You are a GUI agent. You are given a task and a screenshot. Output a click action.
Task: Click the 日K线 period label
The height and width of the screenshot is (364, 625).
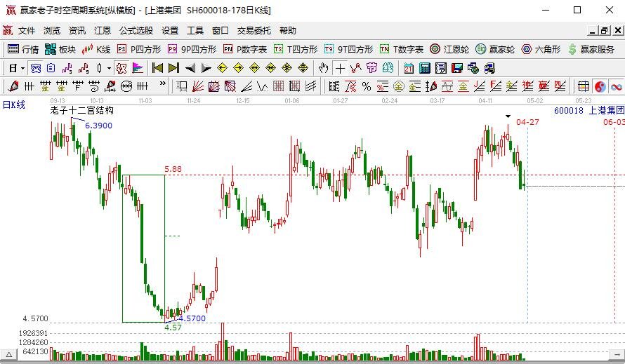click(14, 105)
